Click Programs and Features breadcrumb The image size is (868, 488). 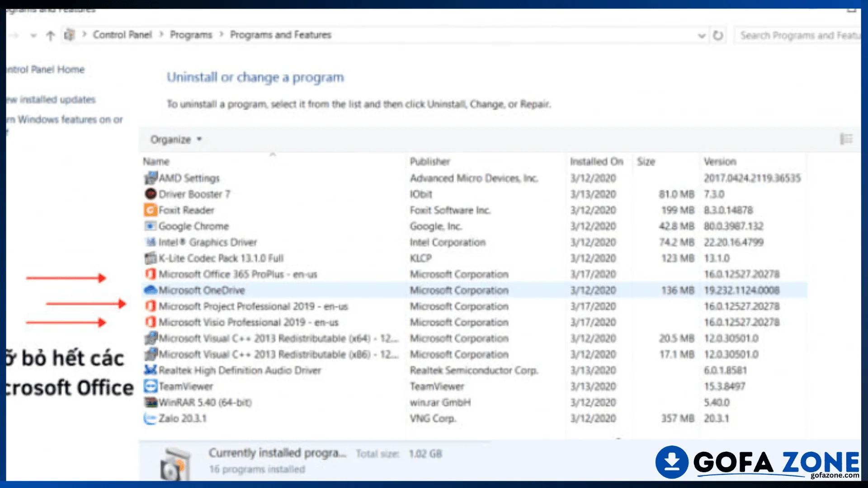pyautogui.click(x=280, y=35)
